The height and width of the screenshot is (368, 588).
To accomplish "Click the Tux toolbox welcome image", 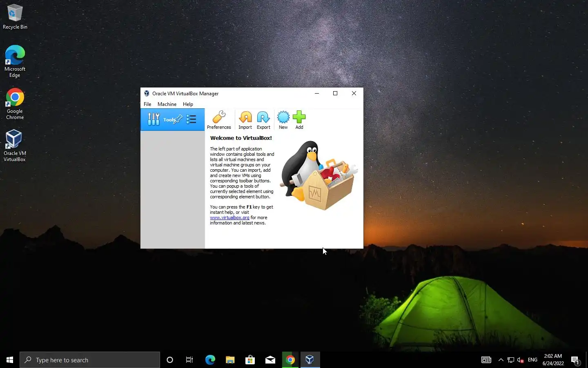I will (x=319, y=175).
